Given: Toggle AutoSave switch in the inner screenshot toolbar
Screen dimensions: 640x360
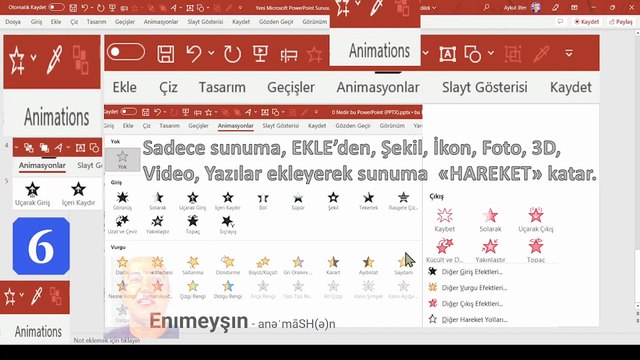Looking at the screenshot, I should (129, 111).
